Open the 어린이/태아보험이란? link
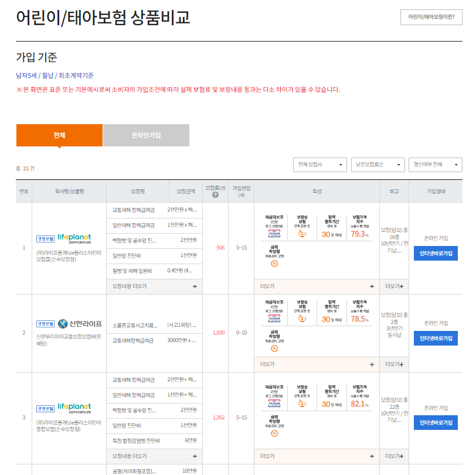This screenshot has height=475, width=476. click(x=431, y=18)
